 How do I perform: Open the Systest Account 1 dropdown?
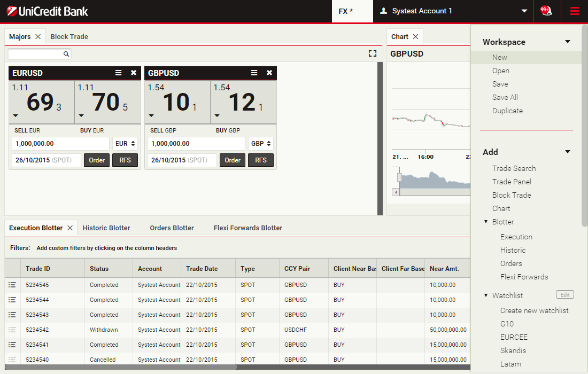(524, 11)
